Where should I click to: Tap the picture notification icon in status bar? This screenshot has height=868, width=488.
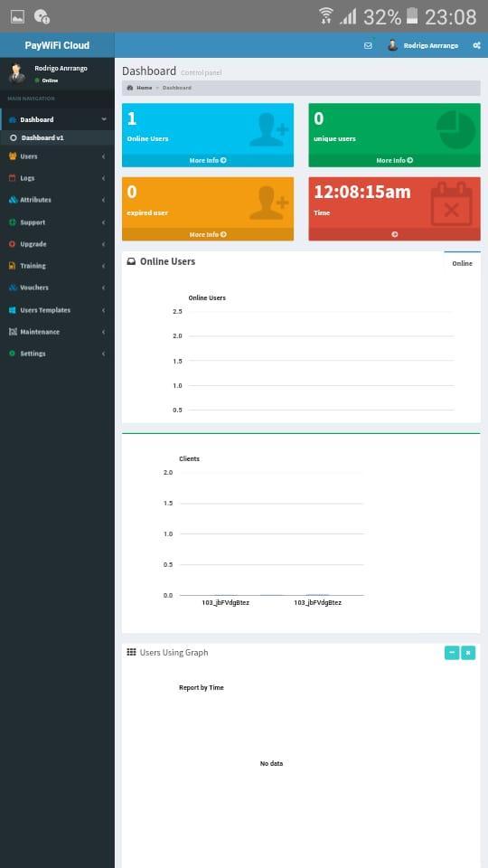18,16
